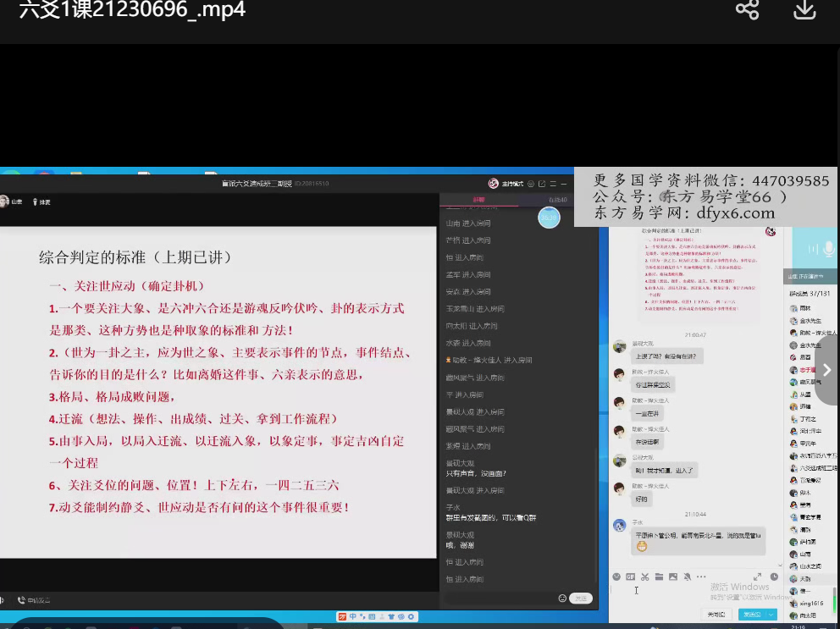This screenshot has width=840, height=629.
Task: Open the dropdown arrow beside 发送 button
Action: point(771,615)
